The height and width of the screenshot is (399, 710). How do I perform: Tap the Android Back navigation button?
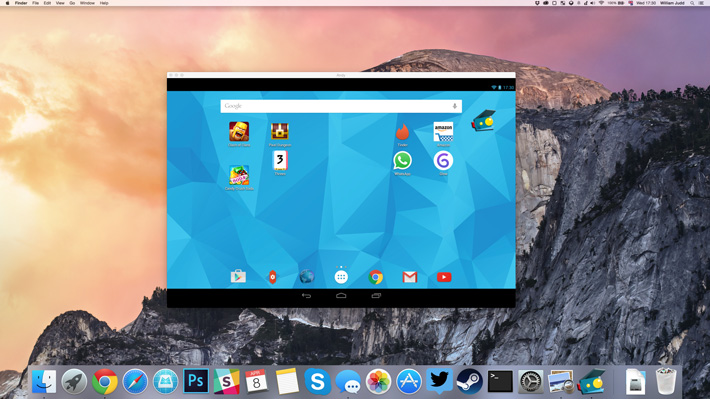coord(307,296)
